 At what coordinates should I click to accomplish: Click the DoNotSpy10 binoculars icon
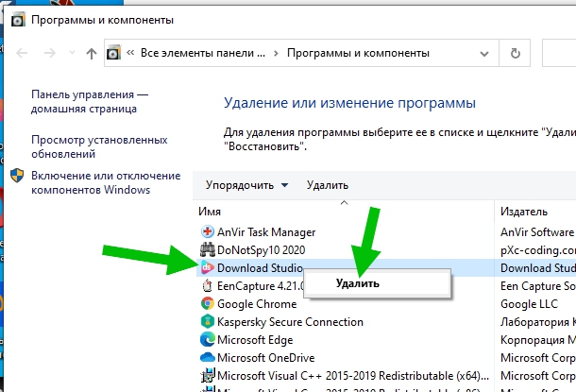tap(207, 249)
